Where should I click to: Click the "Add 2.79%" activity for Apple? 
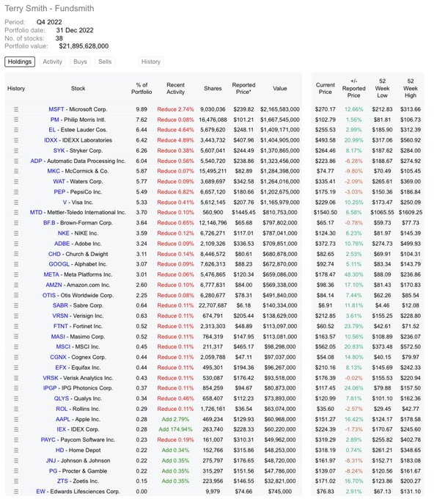(x=175, y=420)
